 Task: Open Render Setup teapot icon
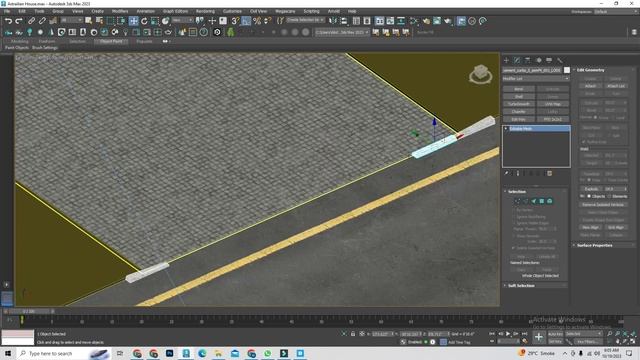[x=426, y=21]
